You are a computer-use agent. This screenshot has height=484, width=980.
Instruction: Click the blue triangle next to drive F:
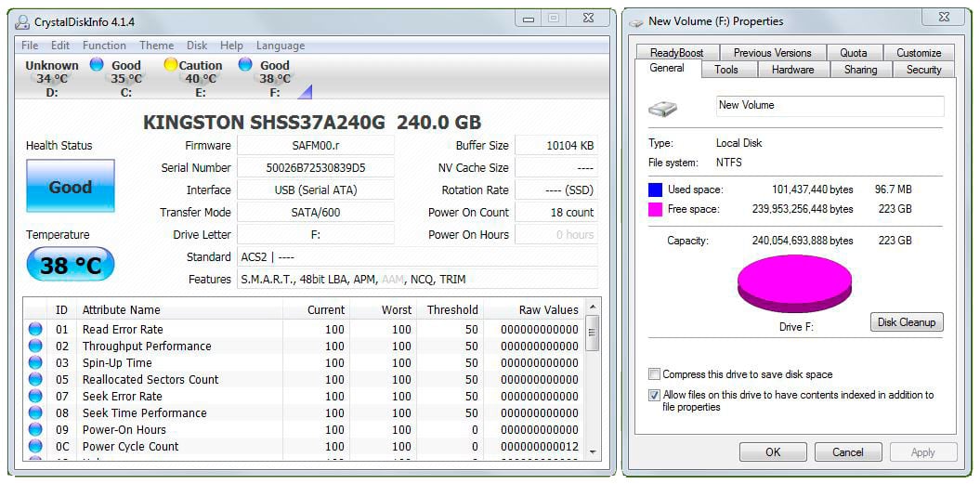(x=305, y=93)
